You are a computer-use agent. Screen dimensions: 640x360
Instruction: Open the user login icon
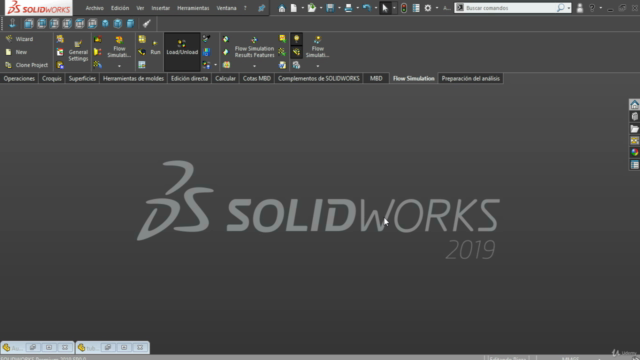pos(580,8)
